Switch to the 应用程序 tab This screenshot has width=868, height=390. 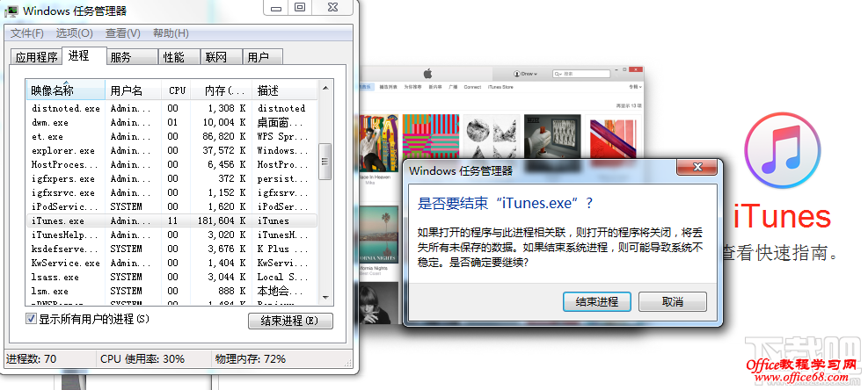[37, 57]
